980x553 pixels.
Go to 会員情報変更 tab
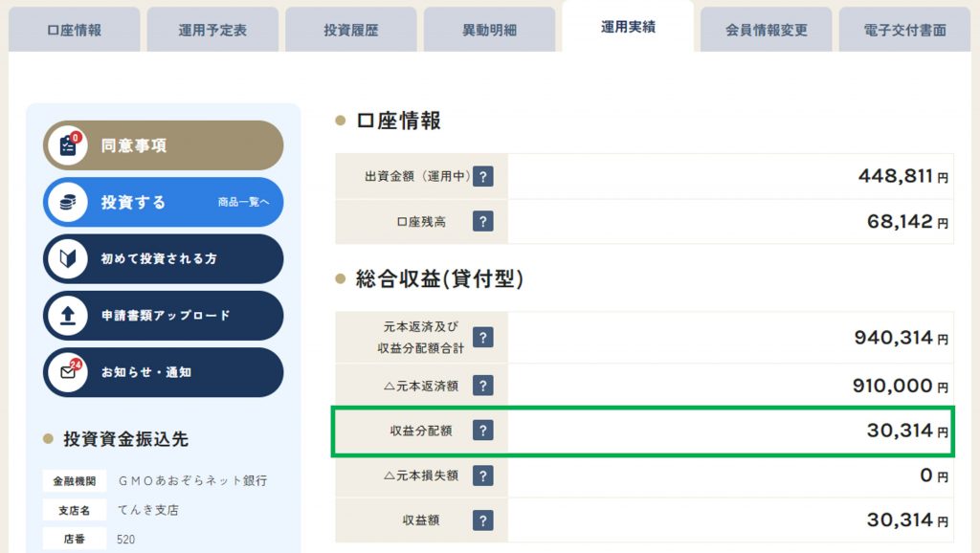pos(767,30)
